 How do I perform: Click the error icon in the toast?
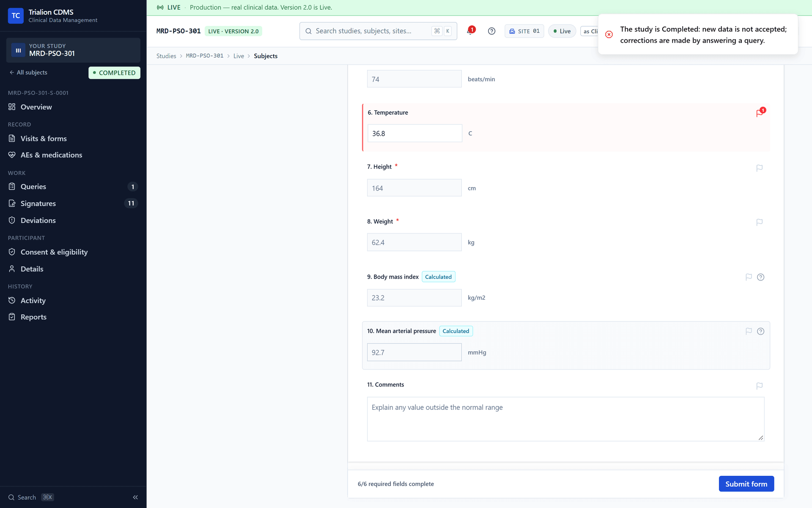[x=609, y=34]
